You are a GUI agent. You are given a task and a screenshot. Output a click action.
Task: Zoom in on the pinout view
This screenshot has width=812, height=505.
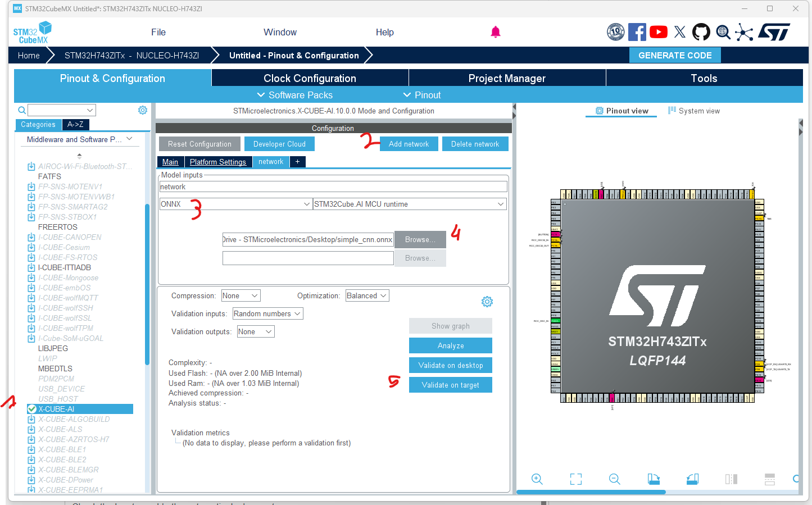click(537, 479)
